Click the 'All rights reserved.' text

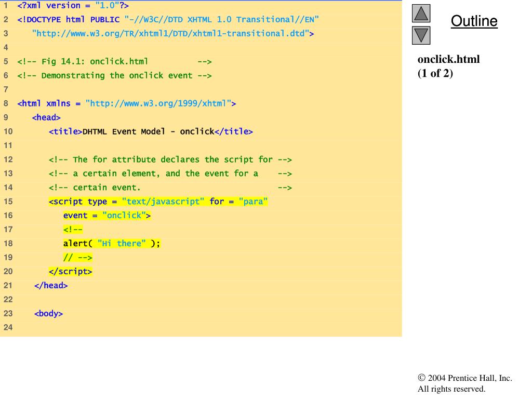coord(451,389)
